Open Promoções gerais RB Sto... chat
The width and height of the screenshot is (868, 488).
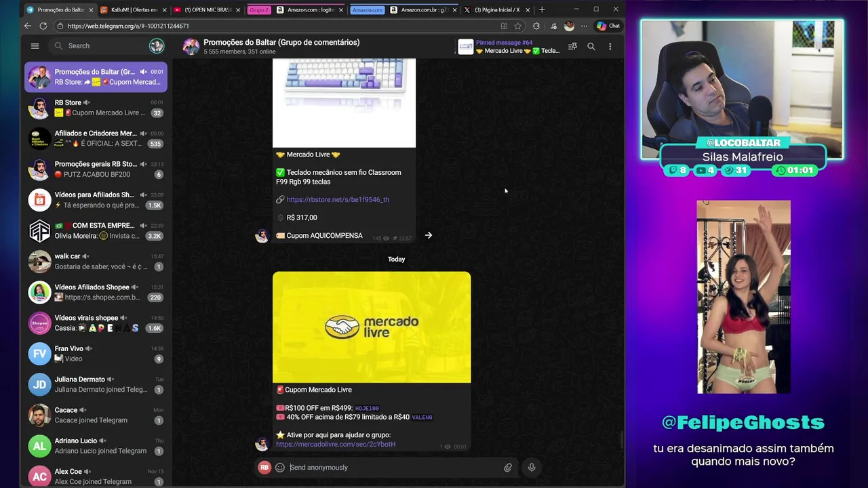96,169
